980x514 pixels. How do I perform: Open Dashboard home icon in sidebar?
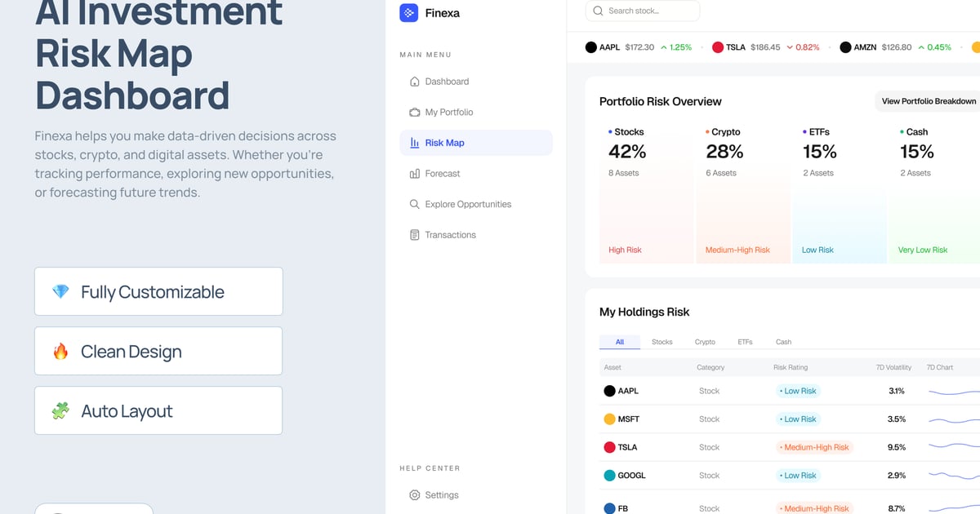point(415,82)
